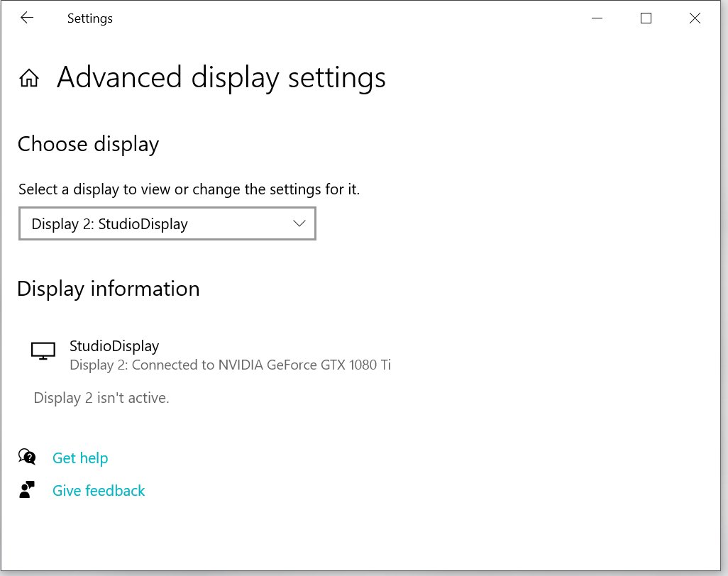This screenshot has height=576, width=728.
Task: Open the Give feedback link
Action: click(x=99, y=490)
